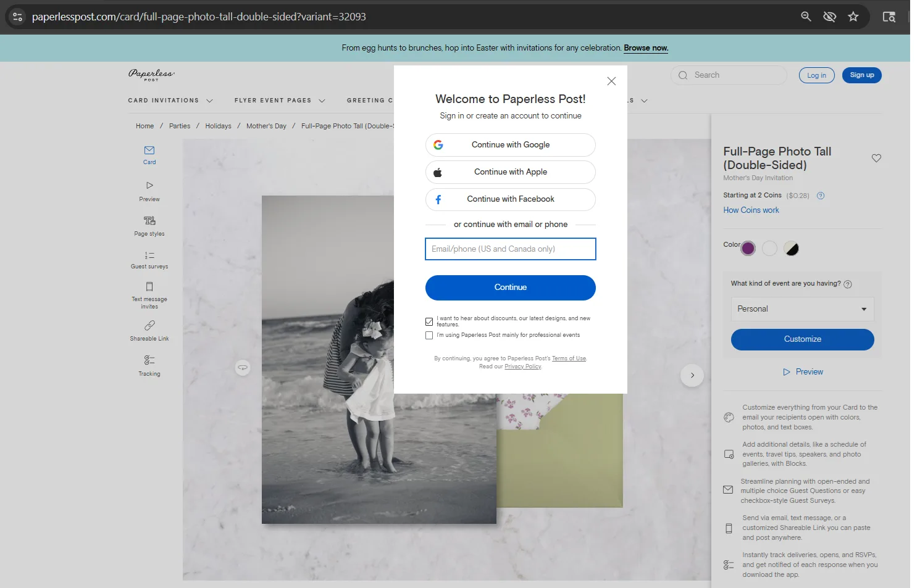View site information icon in address bar
Viewport: 920px width, 588px height.
coord(18,17)
